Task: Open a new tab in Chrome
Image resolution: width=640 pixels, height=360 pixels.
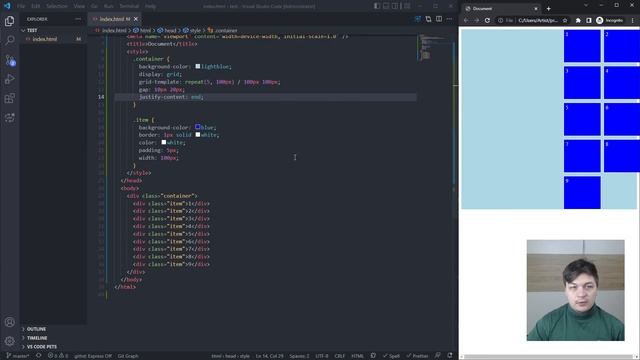Action: coord(549,9)
